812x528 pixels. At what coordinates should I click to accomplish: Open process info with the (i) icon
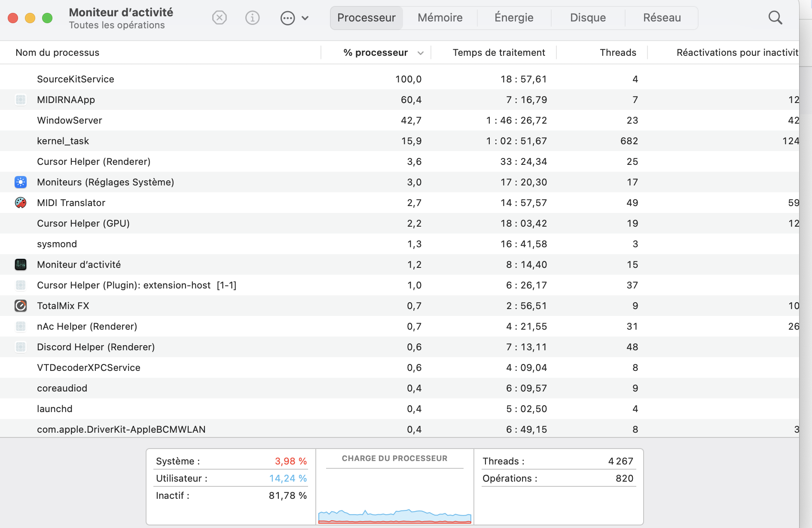[252, 18]
